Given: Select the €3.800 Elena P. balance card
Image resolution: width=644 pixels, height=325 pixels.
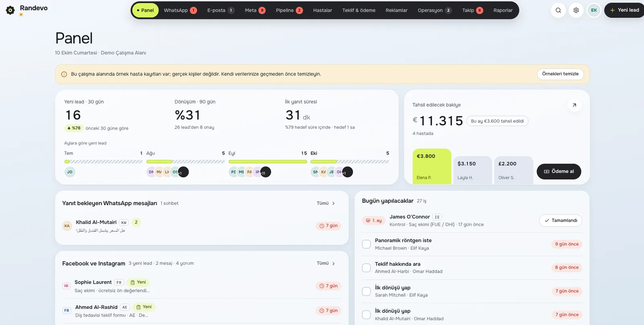Looking at the screenshot, I should [x=432, y=167].
